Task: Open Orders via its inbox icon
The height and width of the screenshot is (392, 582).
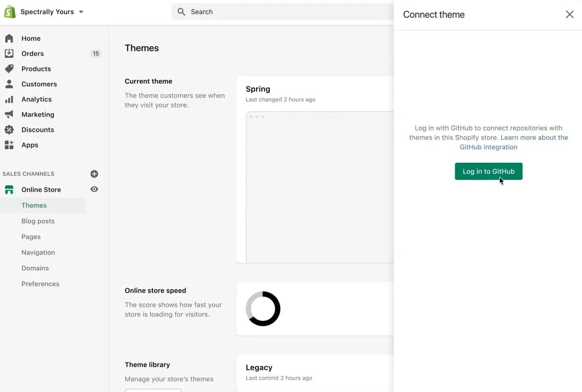Action: (9, 53)
